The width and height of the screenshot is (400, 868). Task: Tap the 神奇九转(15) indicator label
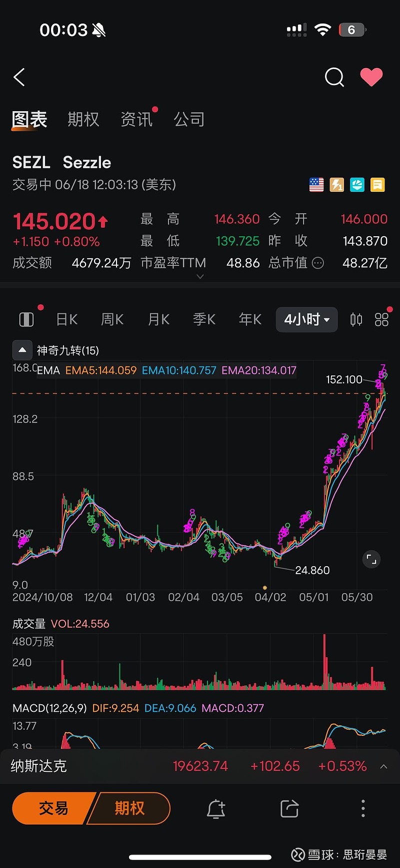click(68, 350)
